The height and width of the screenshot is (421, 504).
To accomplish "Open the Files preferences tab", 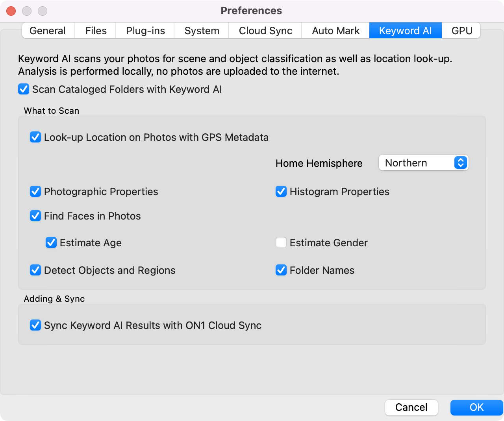I will pyautogui.click(x=95, y=30).
